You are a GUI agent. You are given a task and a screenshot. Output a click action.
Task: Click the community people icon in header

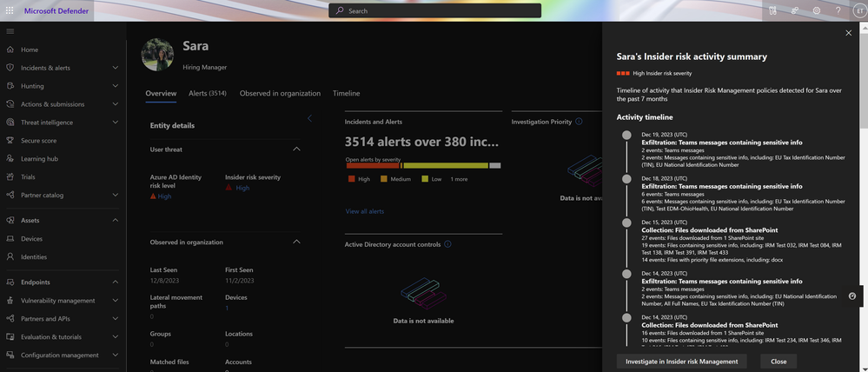tap(795, 10)
